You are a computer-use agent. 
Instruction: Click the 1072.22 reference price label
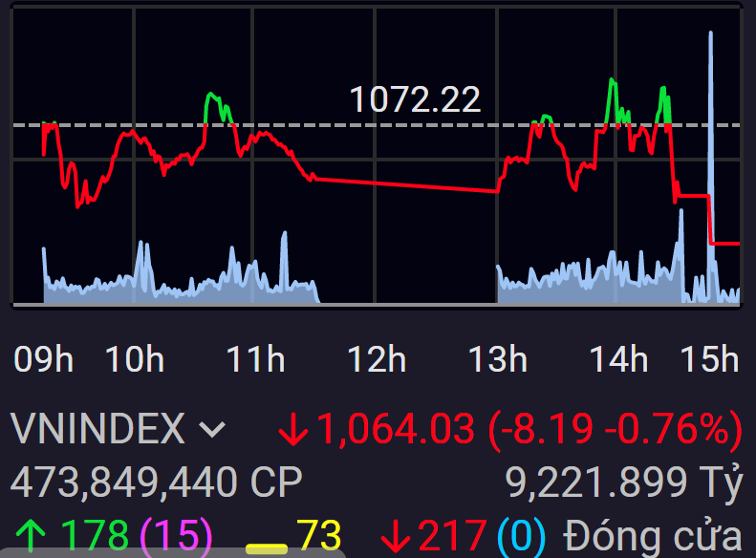415,99
